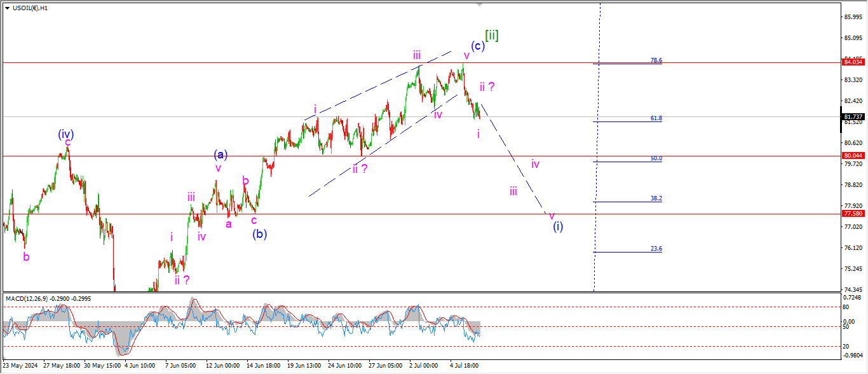Select the 38.2 Fibonacci level label
Screen dimensions: 868x374
click(656, 198)
